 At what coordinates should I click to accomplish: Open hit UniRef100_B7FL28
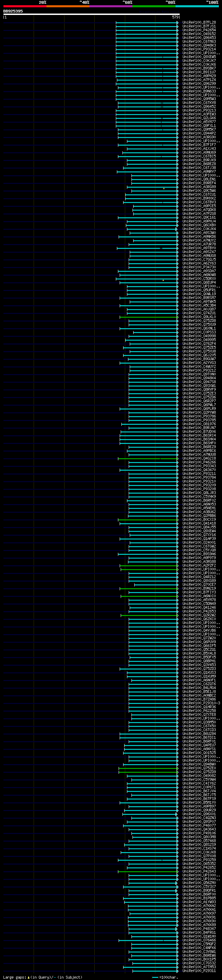click(199, 23)
